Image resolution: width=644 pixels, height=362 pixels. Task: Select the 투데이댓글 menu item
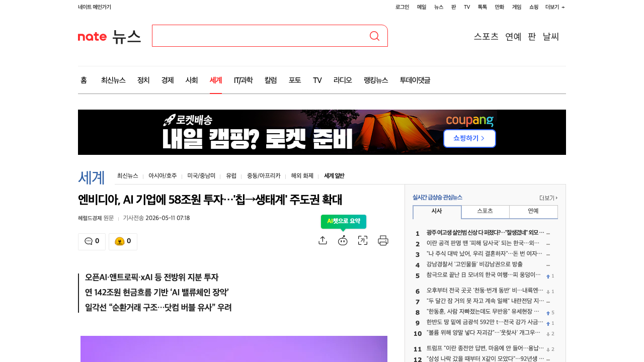[x=415, y=80]
